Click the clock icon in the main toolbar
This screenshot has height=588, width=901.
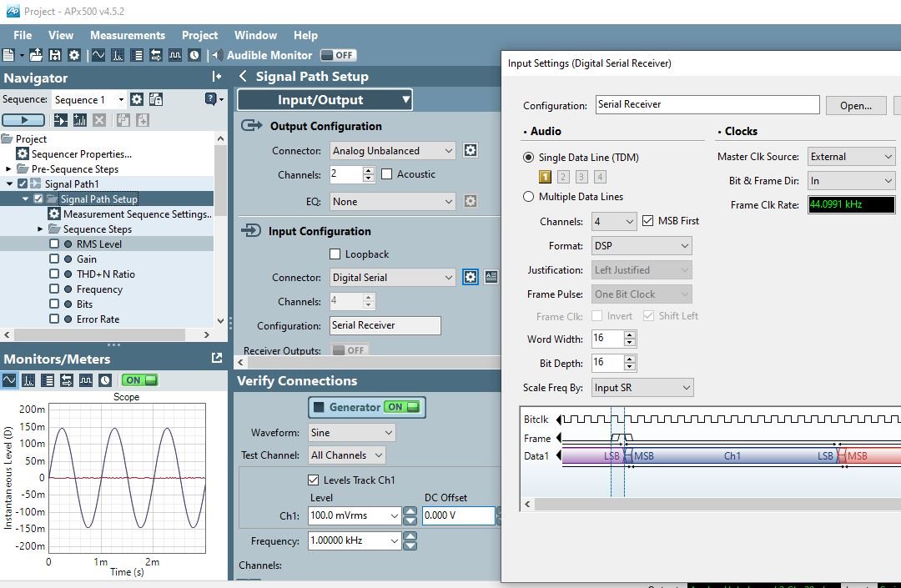click(194, 55)
